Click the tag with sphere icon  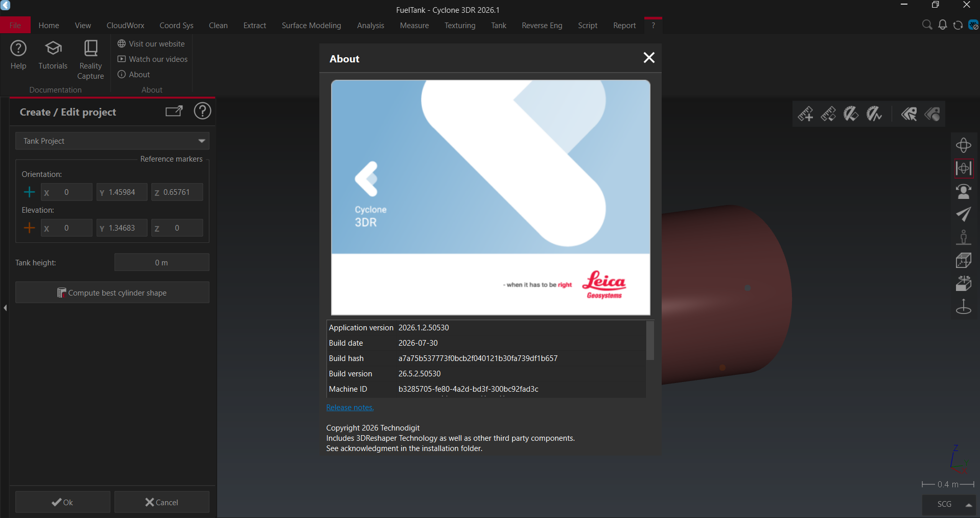(x=932, y=114)
